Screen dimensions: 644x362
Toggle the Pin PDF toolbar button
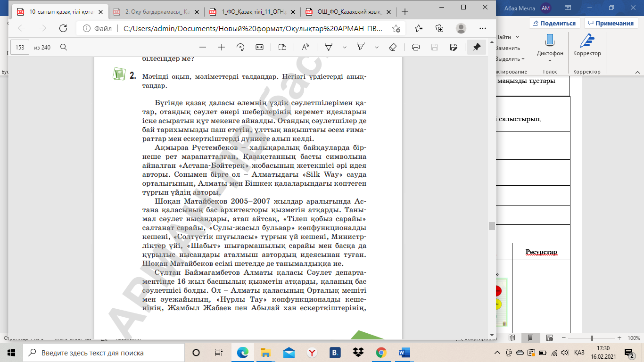coord(477,47)
